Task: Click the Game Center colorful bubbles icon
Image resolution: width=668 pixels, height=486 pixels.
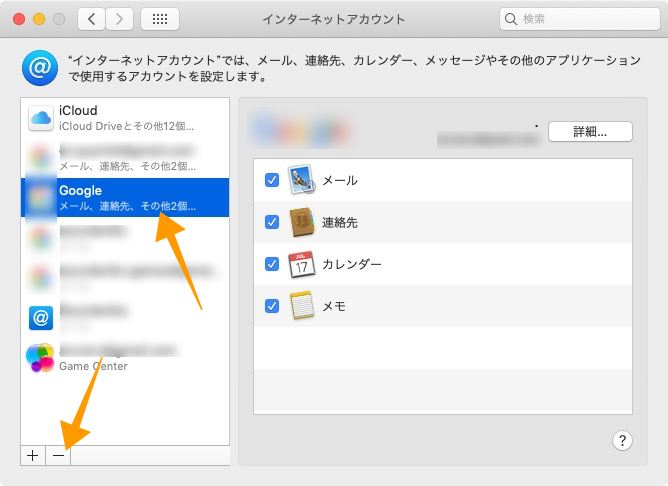Action: pos(40,358)
